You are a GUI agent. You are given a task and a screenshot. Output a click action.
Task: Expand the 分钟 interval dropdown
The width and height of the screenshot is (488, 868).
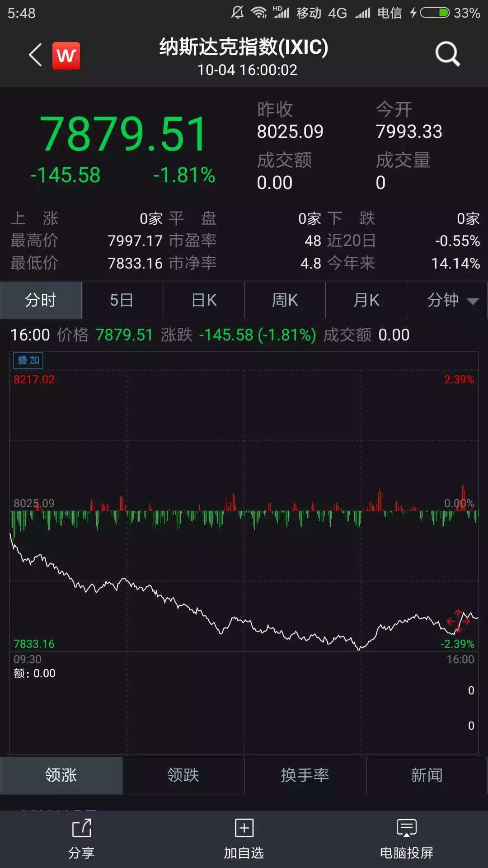pos(447,300)
